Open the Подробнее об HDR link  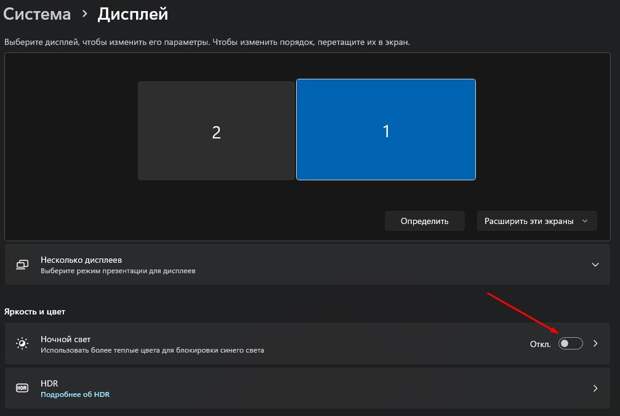point(75,394)
